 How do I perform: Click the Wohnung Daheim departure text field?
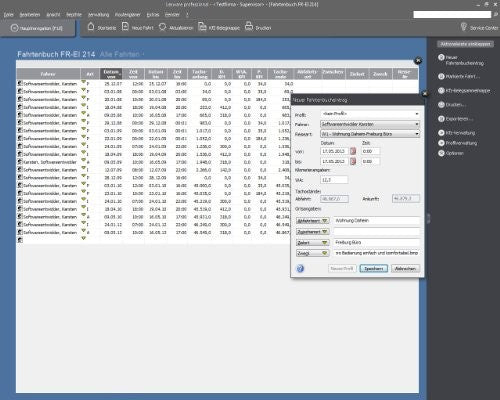click(377, 221)
